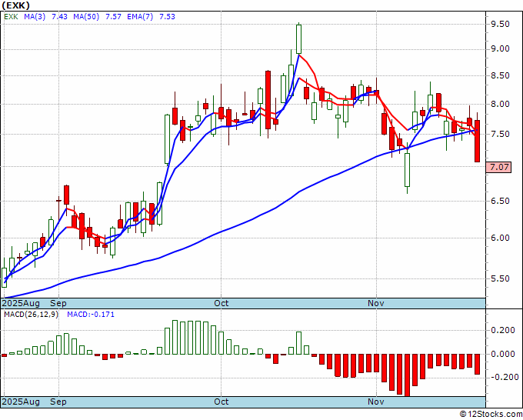Image resolution: width=523 pixels, height=420 pixels.
Task: Click the MA(3) value 7.43
Action: pyautogui.click(x=59, y=17)
